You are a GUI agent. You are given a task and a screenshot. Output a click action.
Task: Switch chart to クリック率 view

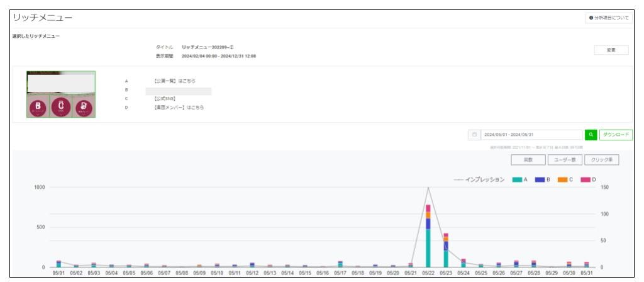[602, 160]
